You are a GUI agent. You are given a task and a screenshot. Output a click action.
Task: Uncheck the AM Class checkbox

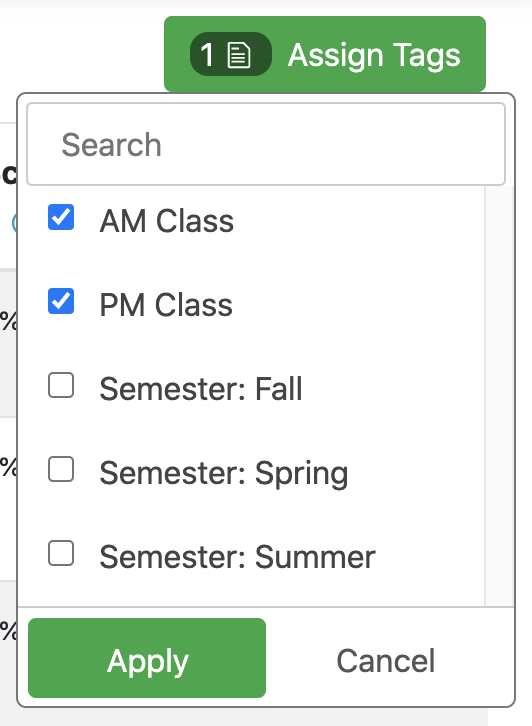point(61,217)
